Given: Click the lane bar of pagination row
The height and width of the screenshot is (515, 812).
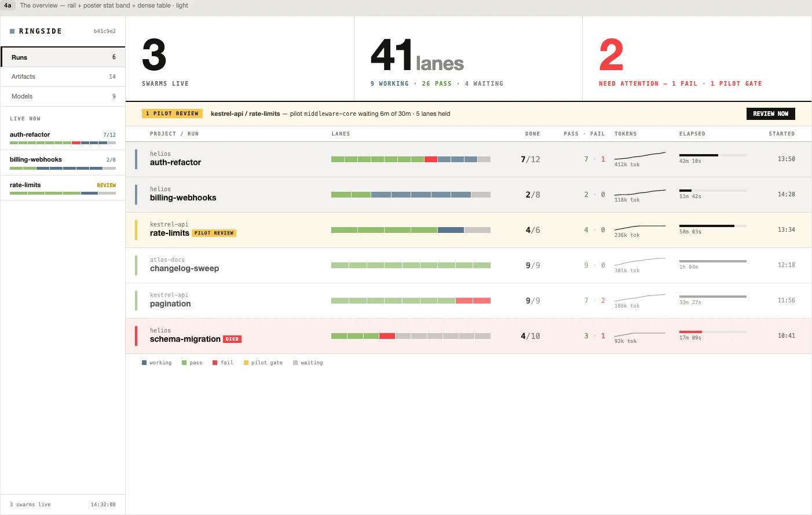Looking at the screenshot, I should 411,301.
